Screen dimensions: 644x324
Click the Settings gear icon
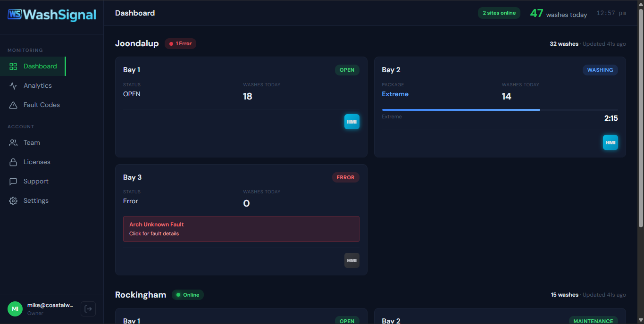(x=13, y=201)
